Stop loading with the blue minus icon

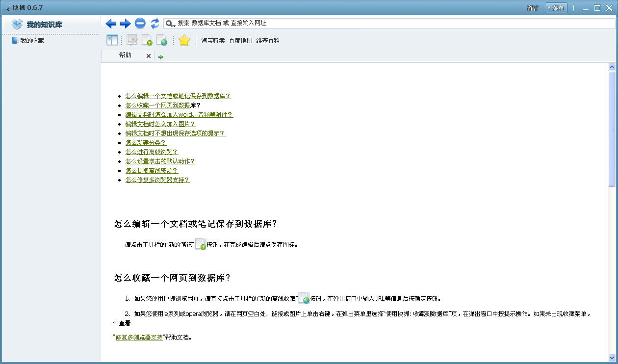click(x=140, y=23)
